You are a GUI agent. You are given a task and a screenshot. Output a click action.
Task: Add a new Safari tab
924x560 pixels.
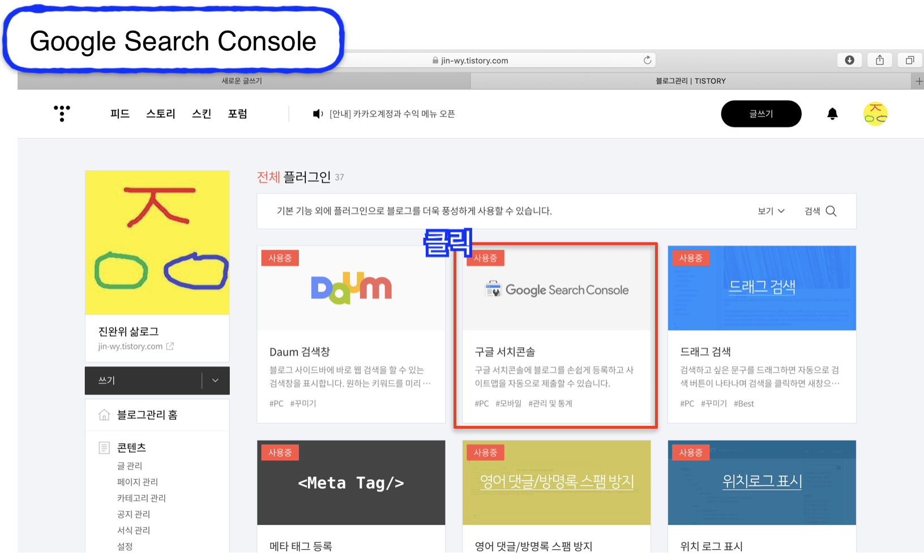pos(918,81)
